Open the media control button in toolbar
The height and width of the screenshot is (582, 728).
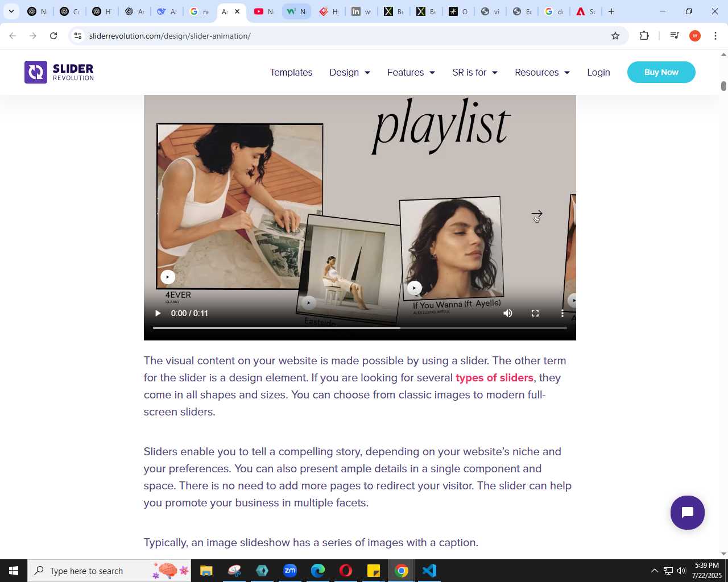[x=675, y=36]
